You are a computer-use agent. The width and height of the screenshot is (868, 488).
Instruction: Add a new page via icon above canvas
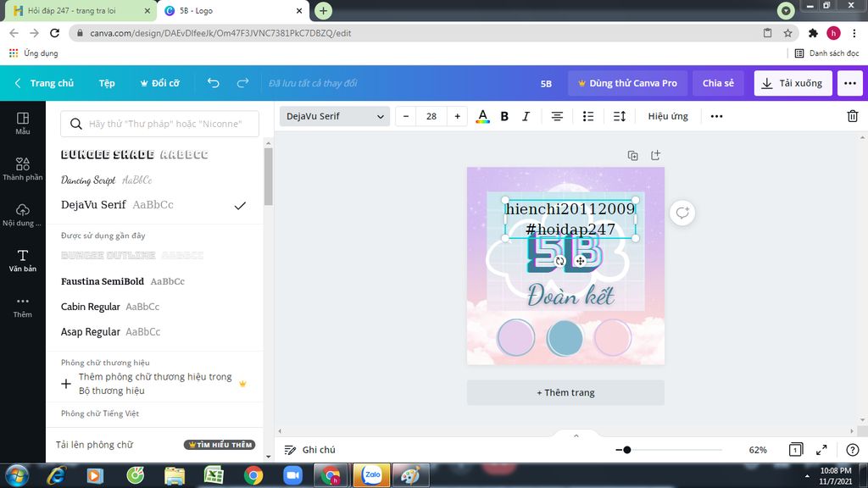pyautogui.click(x=655, y=156)
